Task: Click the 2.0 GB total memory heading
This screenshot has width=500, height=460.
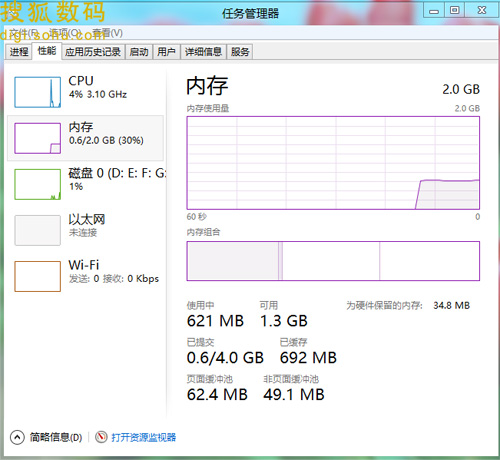Action: (x=461, y=89)
